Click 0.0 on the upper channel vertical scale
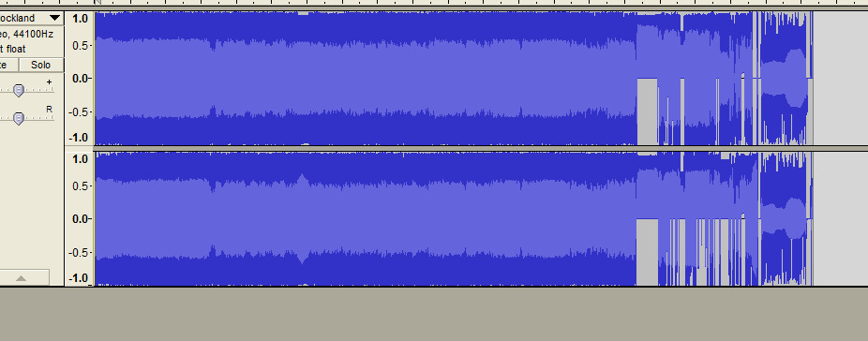The image size is (868, 341). (x=81, y=79)
